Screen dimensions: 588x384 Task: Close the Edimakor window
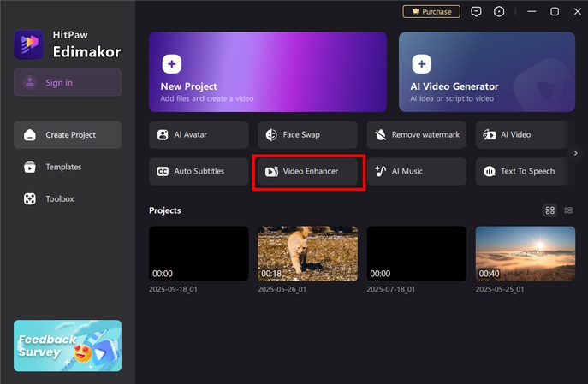577,12
